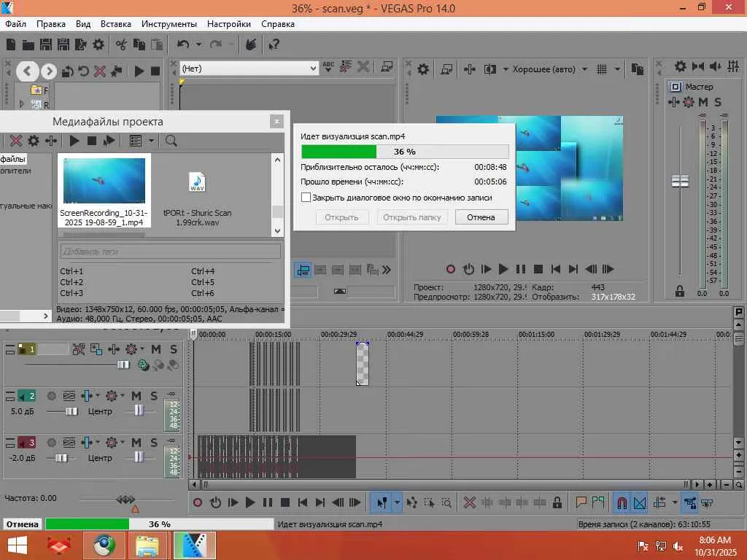The width and height of the screenshot is (747, 560).
Task: Click the Undo icon in main toolbar
Action: 183,44
